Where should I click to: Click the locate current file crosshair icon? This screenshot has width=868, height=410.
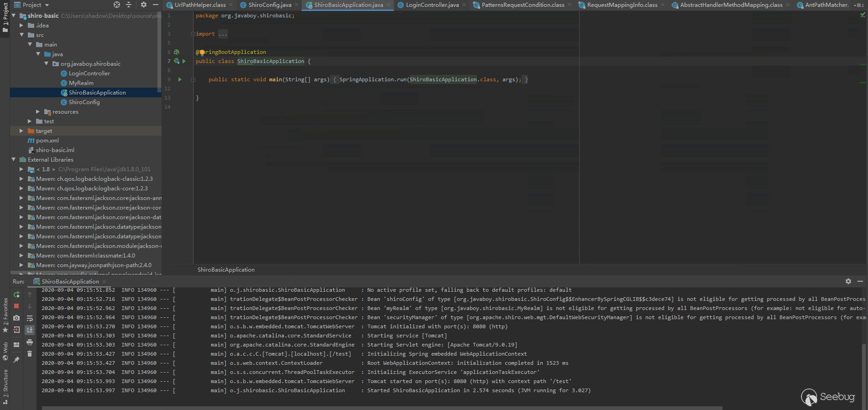(x=117, y=5)
